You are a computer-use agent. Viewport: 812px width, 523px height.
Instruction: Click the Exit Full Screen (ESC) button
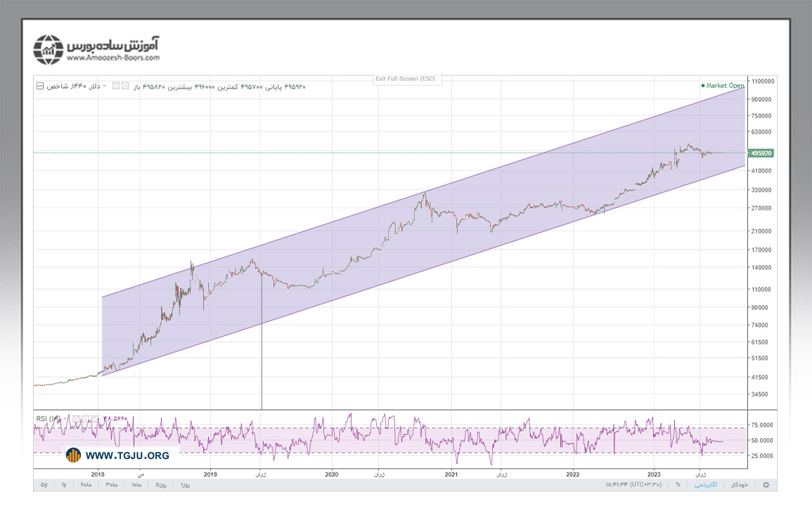pyautogui.click(x=406, y=79)
